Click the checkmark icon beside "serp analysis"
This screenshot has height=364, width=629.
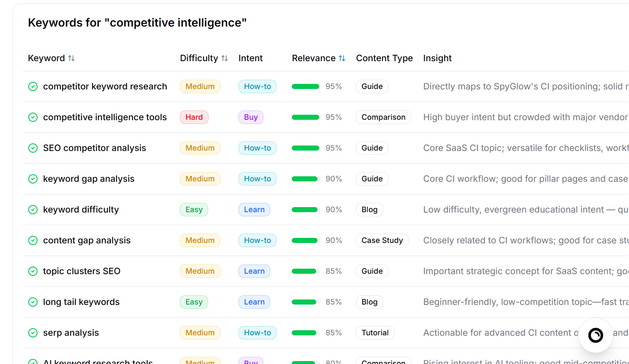(x=33, y=332)
